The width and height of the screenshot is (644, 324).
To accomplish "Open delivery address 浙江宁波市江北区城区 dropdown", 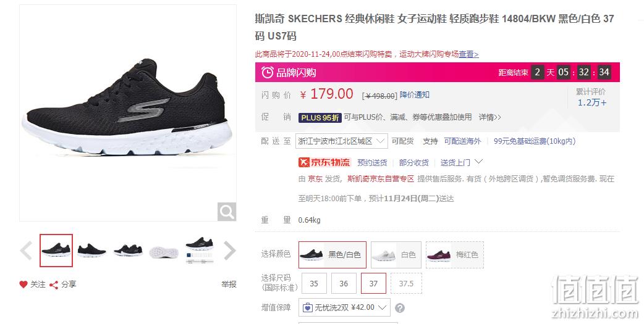I will tap(342, 141).
